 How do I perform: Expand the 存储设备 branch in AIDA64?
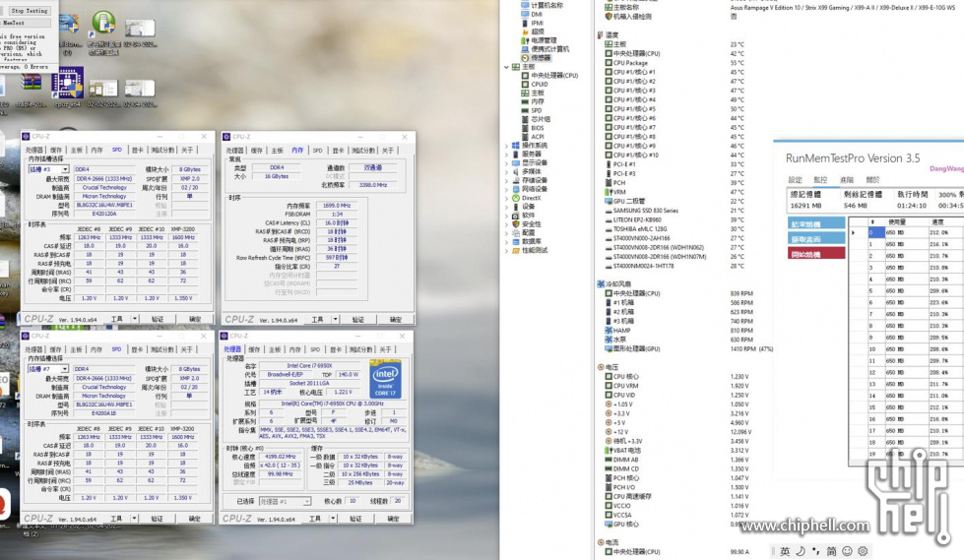click(506, 181)
